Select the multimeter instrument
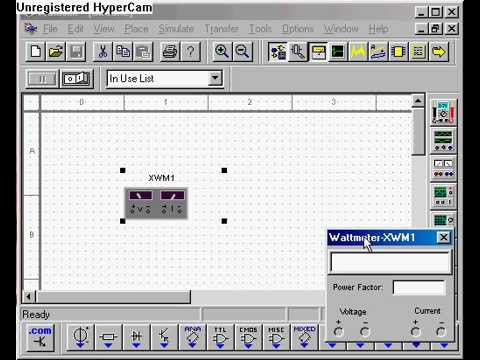Screen dimensions: 480x360 pyautogui.click(x=443, y=112)
